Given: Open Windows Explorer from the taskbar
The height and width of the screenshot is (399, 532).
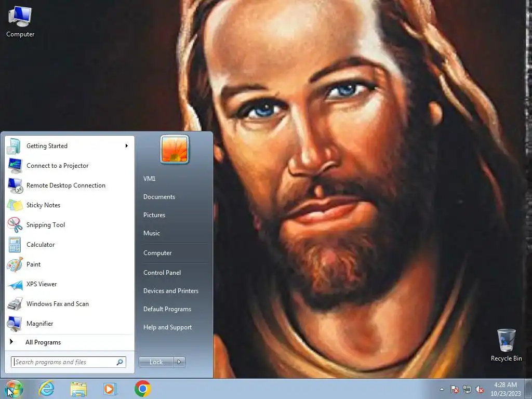Looking at the screenshot, I should pos(78,389).
